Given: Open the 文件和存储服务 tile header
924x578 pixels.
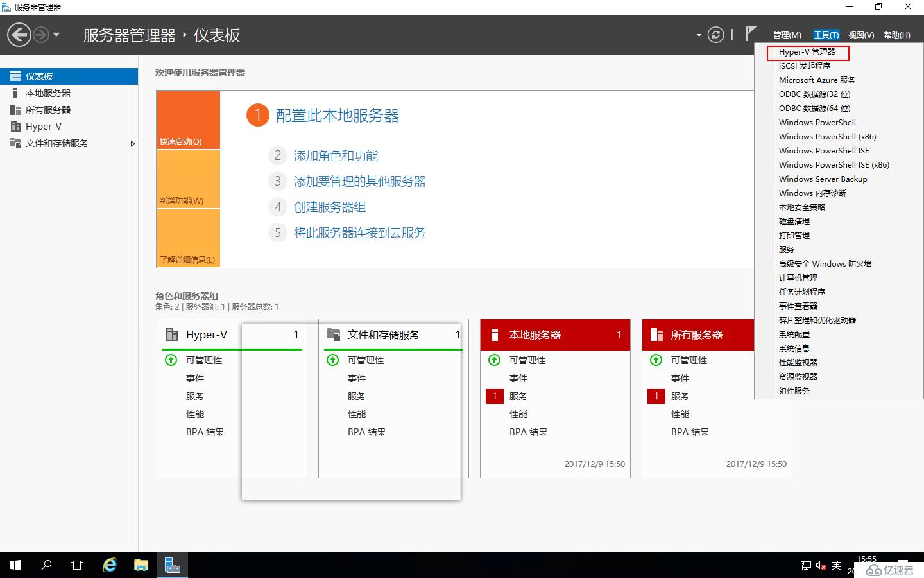Looking at the screenshot, I should (393, 335).
